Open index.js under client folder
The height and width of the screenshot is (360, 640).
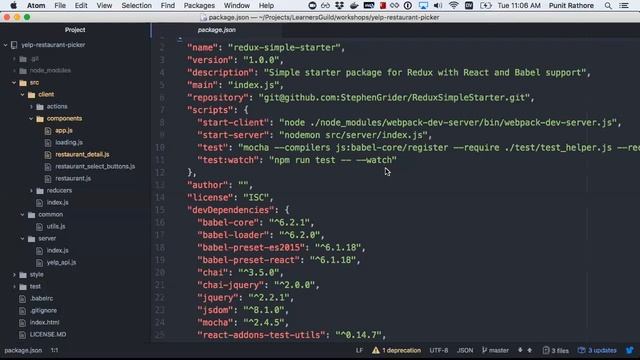(x=58, y=202)
